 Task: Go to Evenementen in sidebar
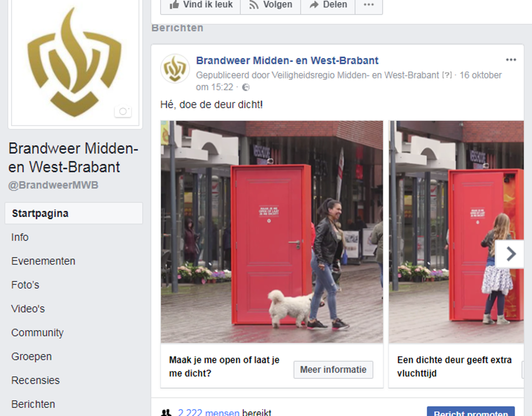pos(43,261)
